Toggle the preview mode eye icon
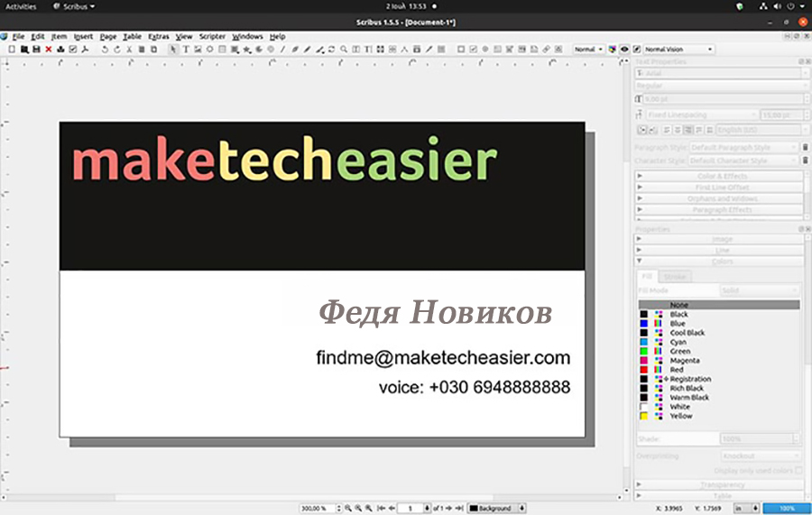This screenshot has height=515, width=812. click(x=624, y=50)
